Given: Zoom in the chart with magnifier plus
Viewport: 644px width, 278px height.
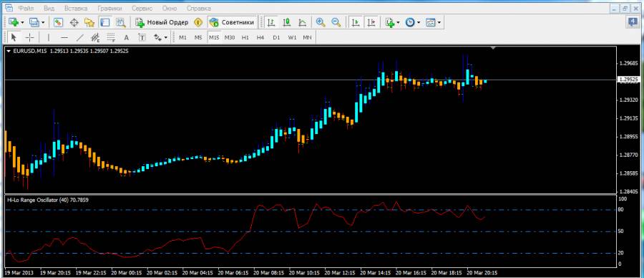Looking at the screenshot, I should click(321, 22).
